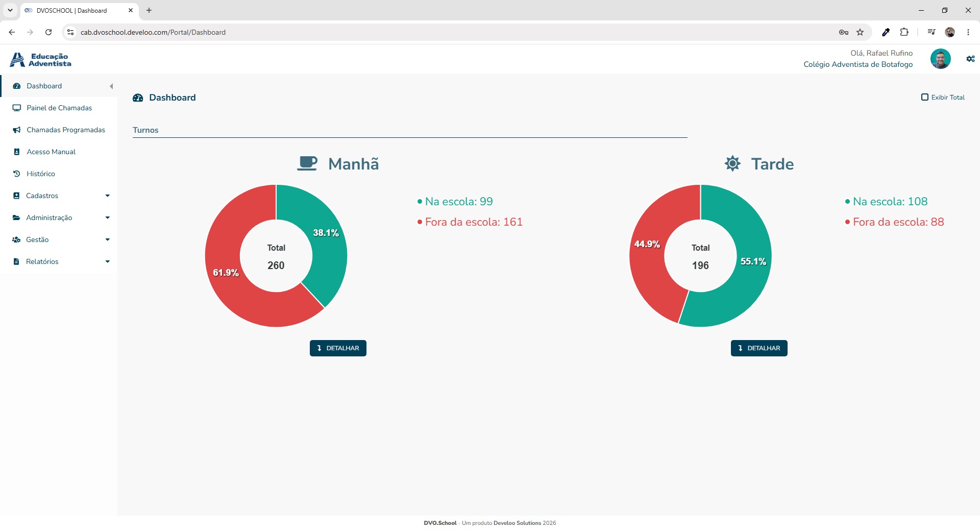Click the Manhã coffee cup icon

pos(307,163)
